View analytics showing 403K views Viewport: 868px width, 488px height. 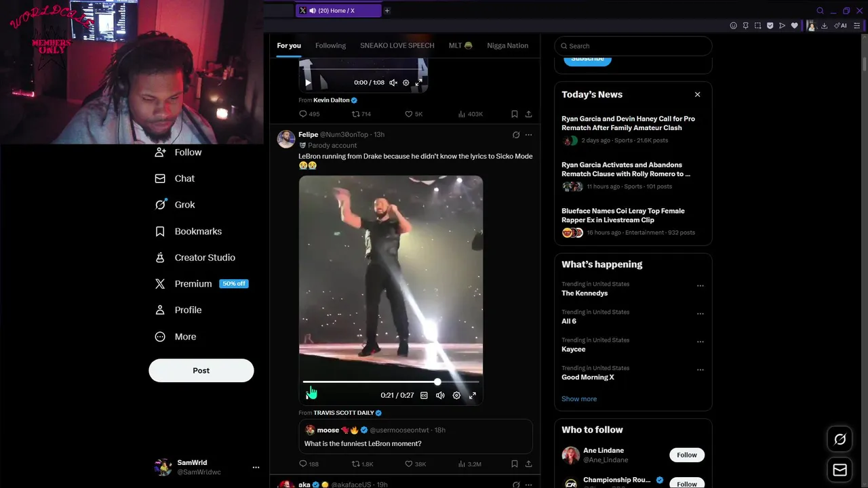[471, 114]
